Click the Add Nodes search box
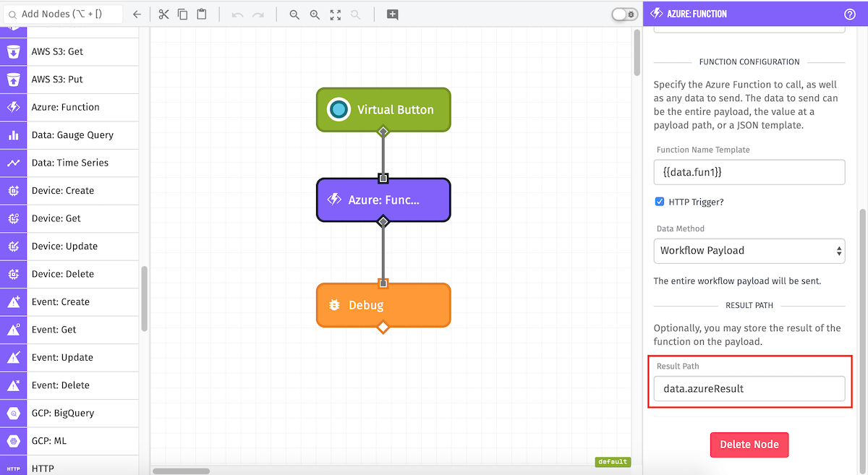 coord(62,14)
